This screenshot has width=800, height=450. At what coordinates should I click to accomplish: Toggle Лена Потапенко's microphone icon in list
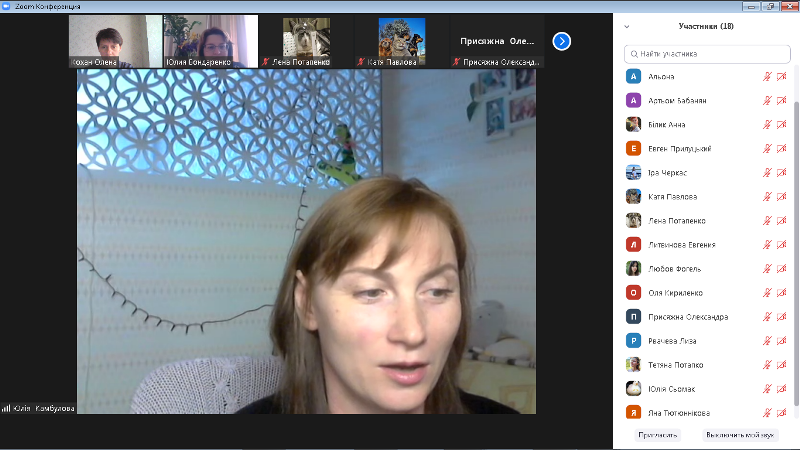[767, 220]
